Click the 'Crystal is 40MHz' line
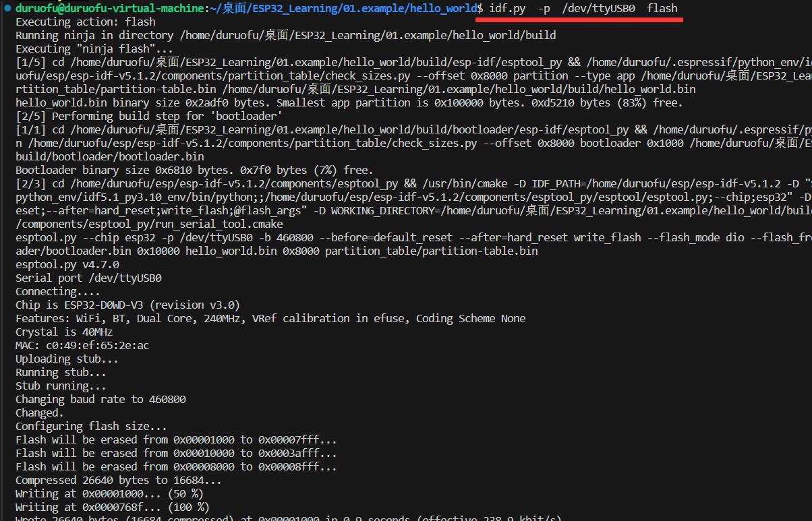The height and width of the screenshot is (521, 812). point(64,332)
